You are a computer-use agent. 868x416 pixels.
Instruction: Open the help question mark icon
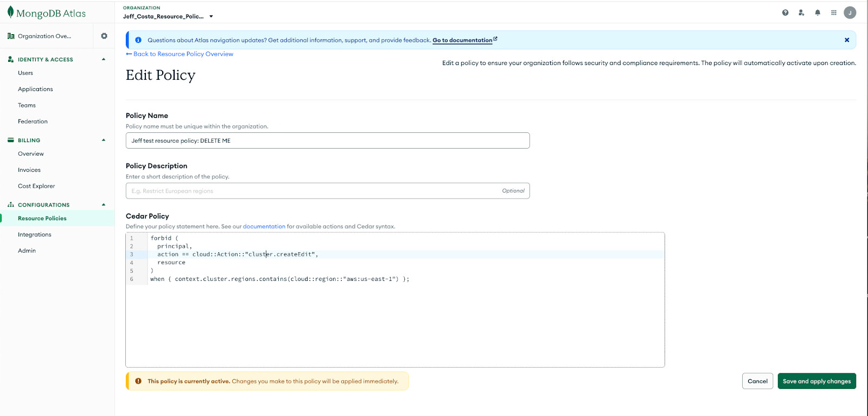(785, 12)
